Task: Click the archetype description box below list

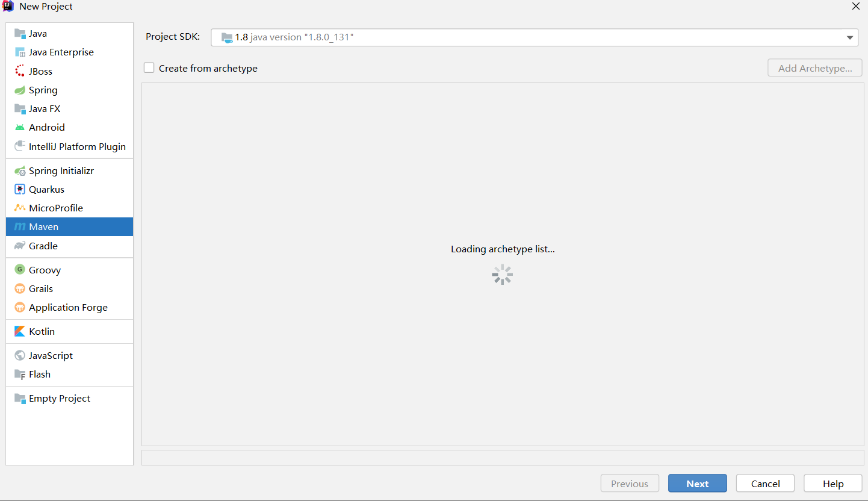Action: point(503,458)
